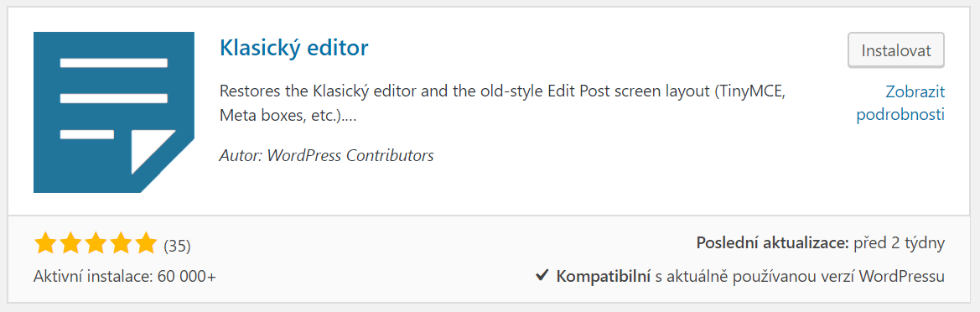
Task: Click the bold Kompatibilní label
Action: 604,276
